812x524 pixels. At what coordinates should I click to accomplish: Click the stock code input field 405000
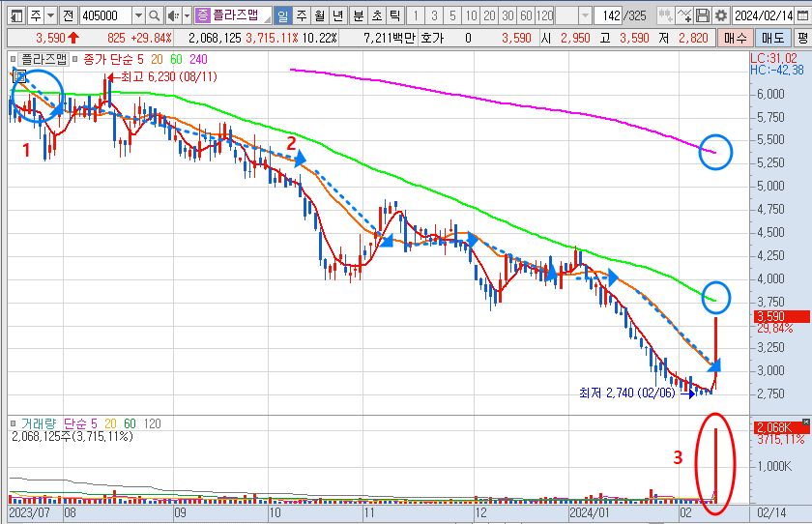point(106,16)
